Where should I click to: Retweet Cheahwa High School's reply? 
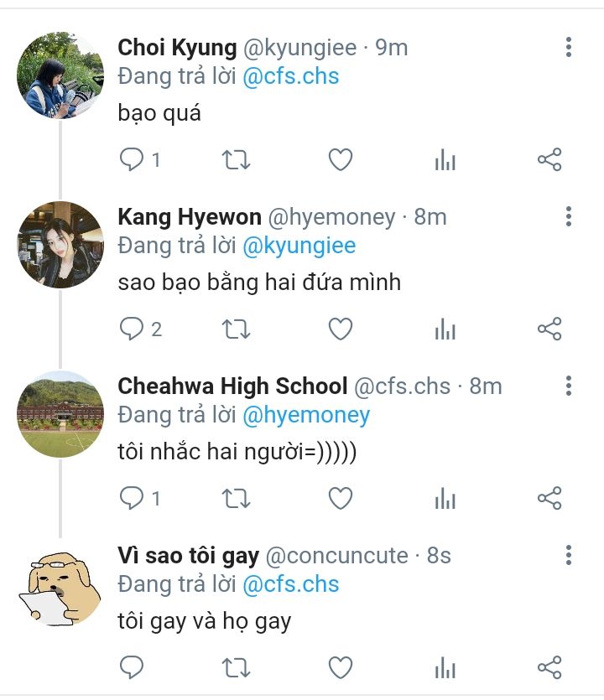point(236,499)
